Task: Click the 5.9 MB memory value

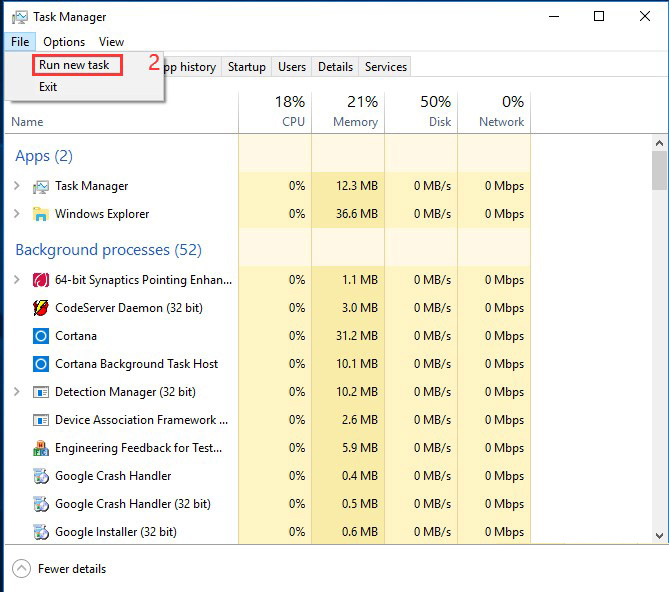Action: tap(360, 448)
